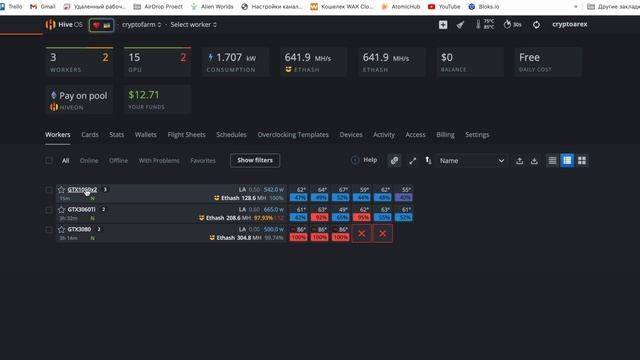Click the chain link icon near Help

394,160
